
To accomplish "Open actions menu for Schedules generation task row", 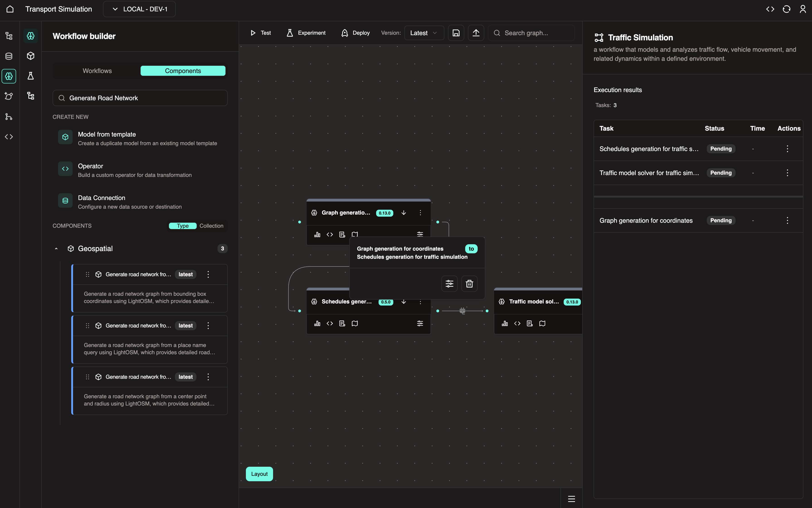I will pos(787,149).
